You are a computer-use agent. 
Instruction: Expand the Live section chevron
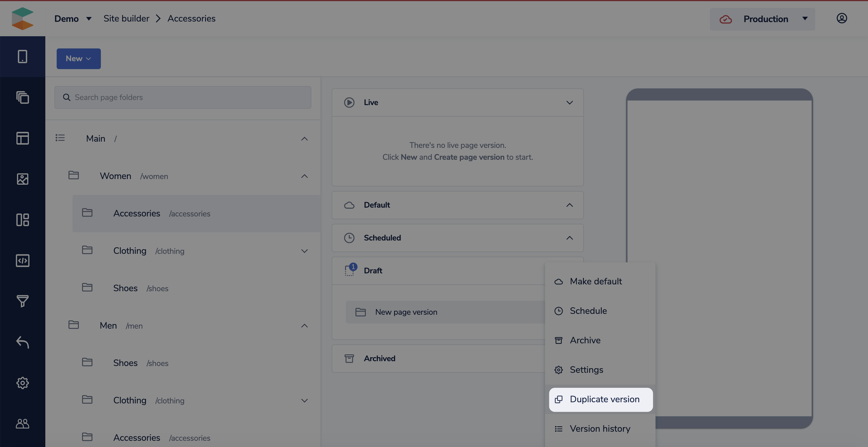569,103
